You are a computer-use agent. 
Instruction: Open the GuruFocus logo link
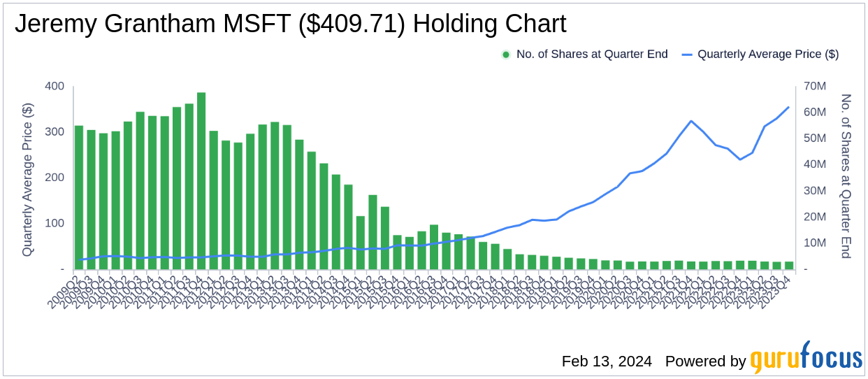coord(806,358)
